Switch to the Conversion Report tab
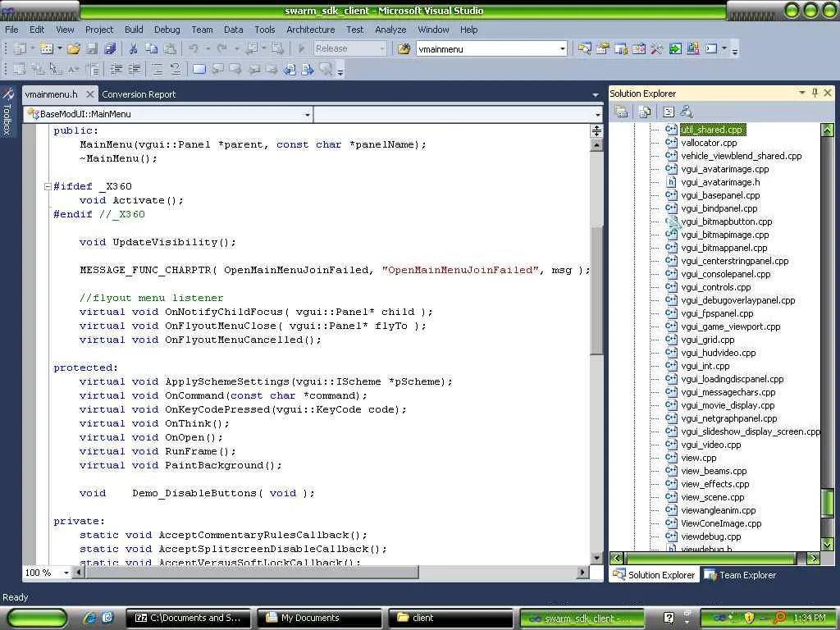The height and width of the screenshot is (630, 840). pos(139,94)
